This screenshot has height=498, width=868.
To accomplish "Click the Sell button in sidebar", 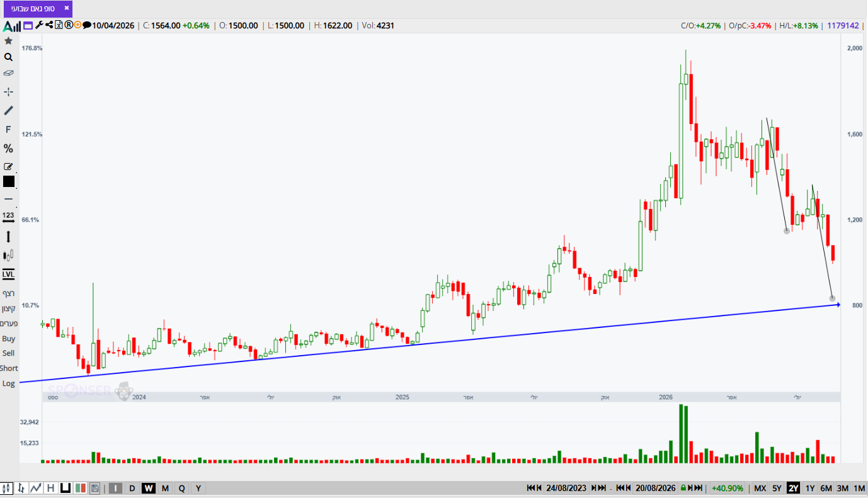I will click(8, 353).
